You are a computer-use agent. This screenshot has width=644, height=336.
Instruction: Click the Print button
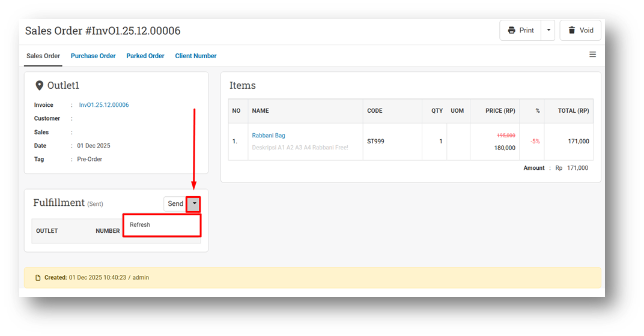pos(520,31)
